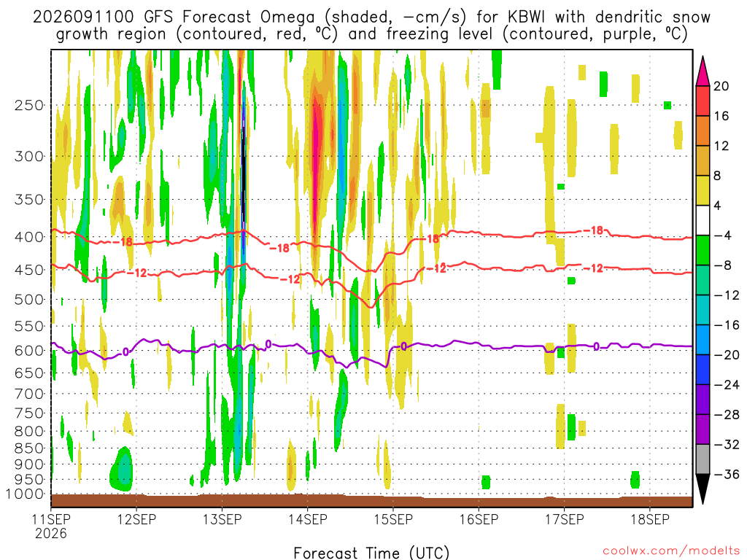Image resolution: width=747 pixels, height=560 pixels.
Task: Select the 11SEP 2026 start date label
Action: tap(51, 526)
